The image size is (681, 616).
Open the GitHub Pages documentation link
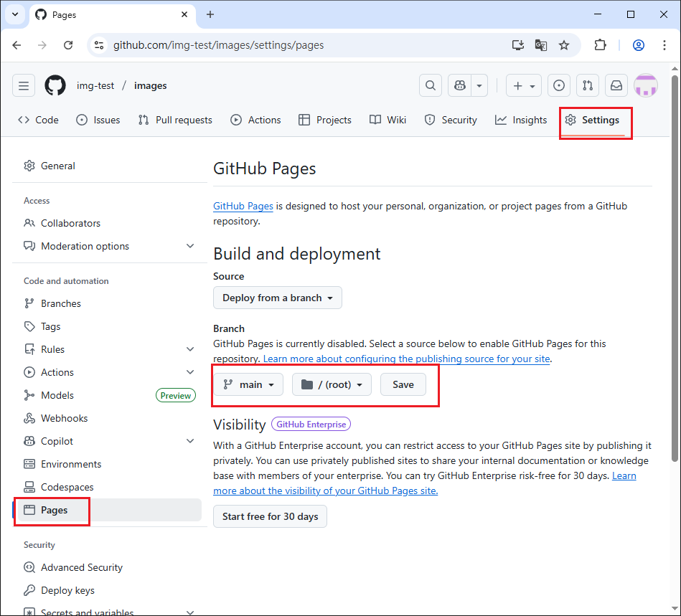(243, 206)
